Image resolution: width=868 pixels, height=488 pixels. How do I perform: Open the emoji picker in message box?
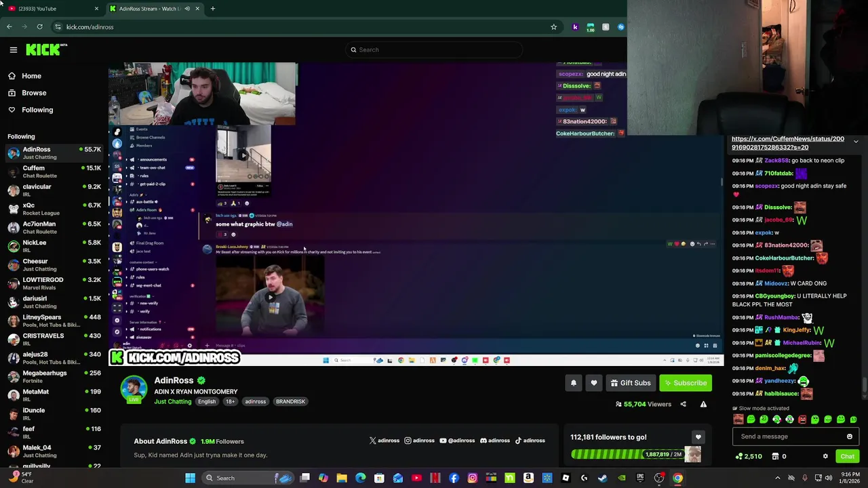pyautogui.click(x=849, y=436)
